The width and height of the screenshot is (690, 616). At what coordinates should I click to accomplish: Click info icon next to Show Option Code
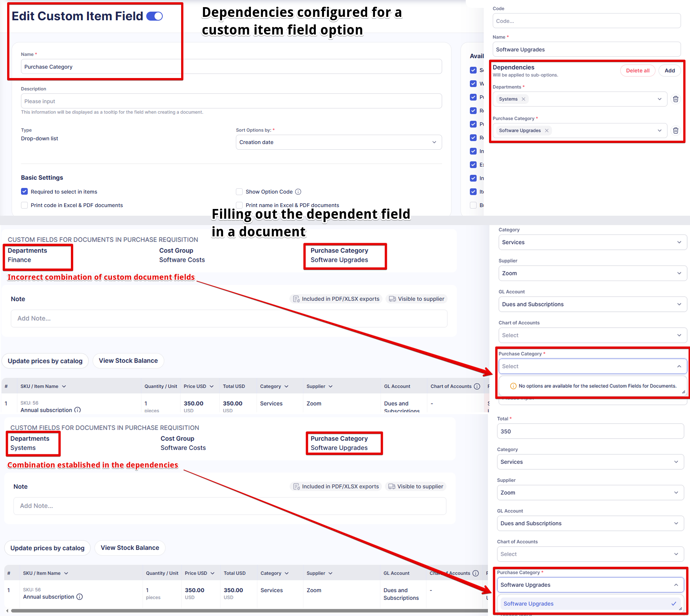[298, 192]
